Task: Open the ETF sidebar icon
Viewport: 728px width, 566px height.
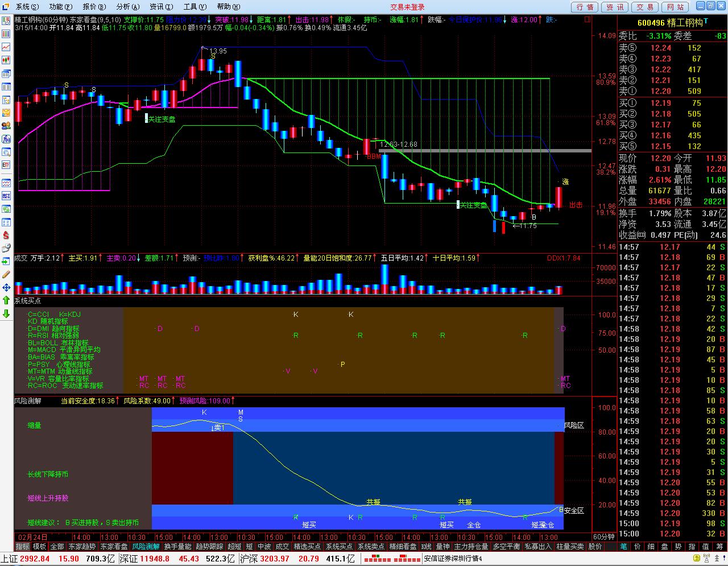Action: 6,165
